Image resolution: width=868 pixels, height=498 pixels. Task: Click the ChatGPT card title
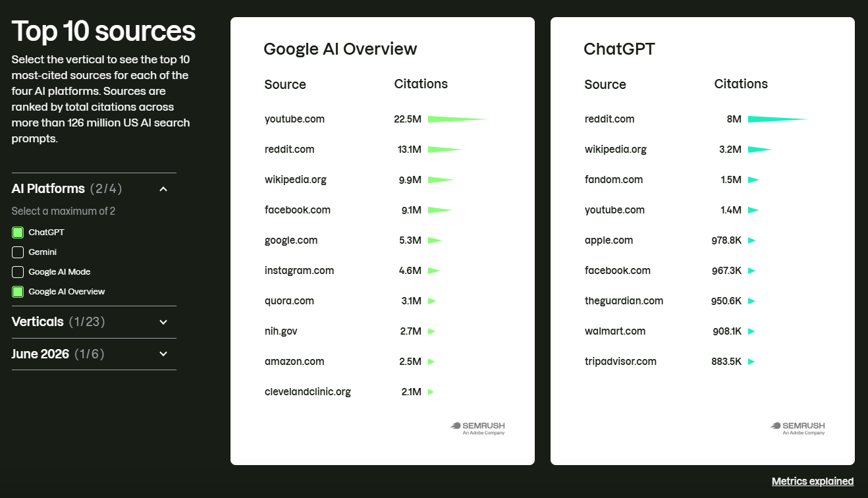[619, 49]
